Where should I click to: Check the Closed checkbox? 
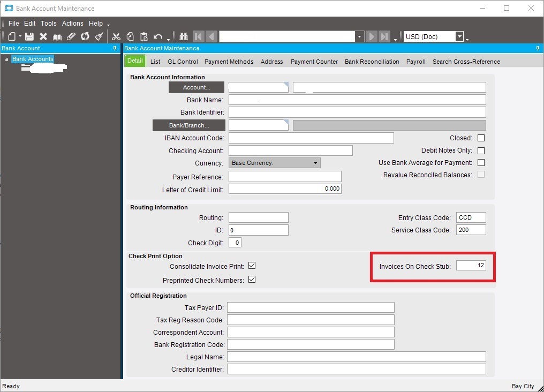481,138
